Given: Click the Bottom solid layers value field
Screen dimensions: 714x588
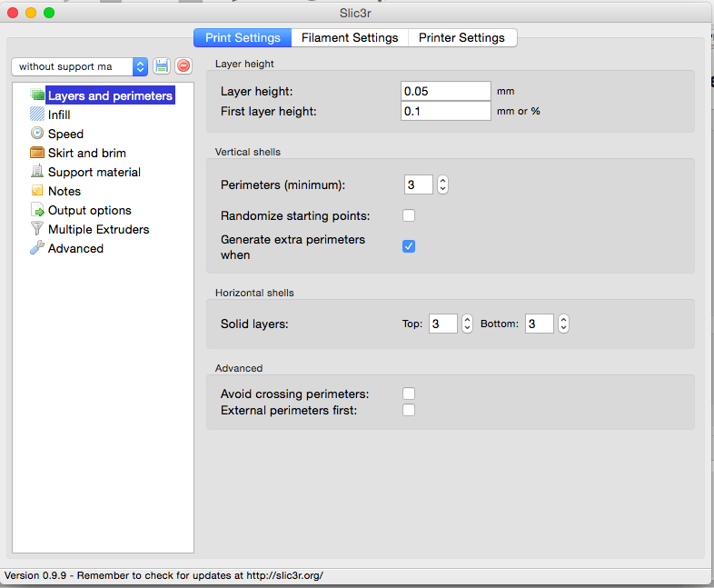Looking at the screenshot, I should click(x=540, y=324).
